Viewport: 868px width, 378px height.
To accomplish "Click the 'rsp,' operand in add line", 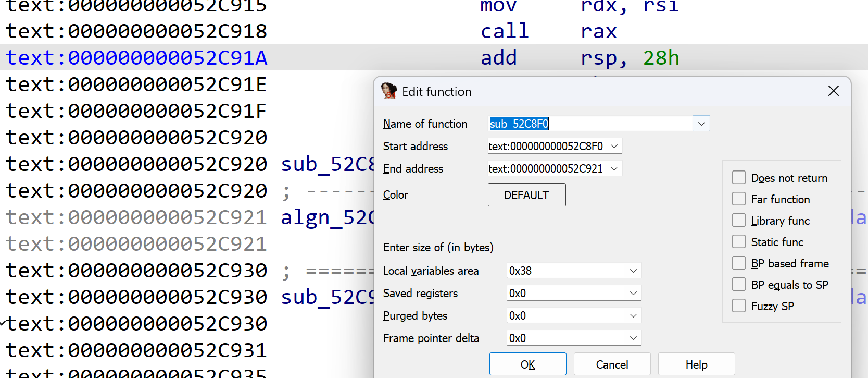I will (x=604, y=58).
